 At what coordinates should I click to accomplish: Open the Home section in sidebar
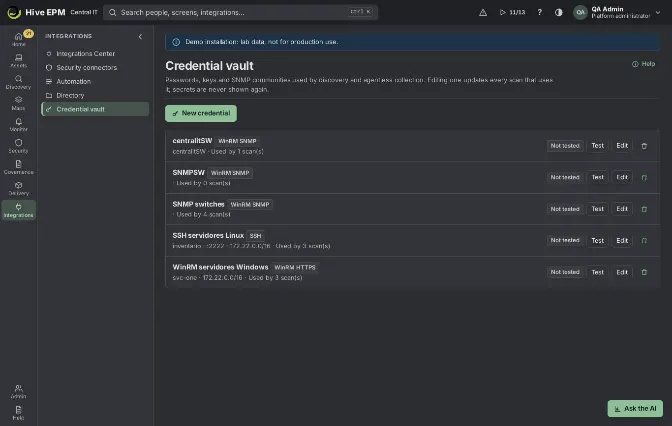click(18, 39)
